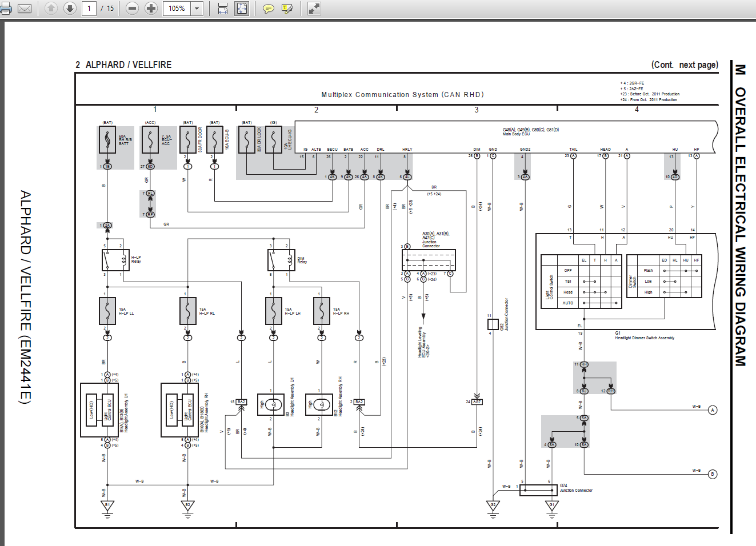Switch to read mode with the expand arrows icon
Image resolution: width=756 pixels, height=546 pixels.
(314, 9)
